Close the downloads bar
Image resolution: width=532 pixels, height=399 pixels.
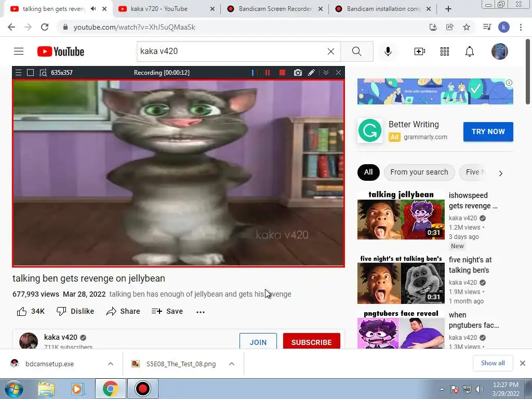(x=523, y=363)
